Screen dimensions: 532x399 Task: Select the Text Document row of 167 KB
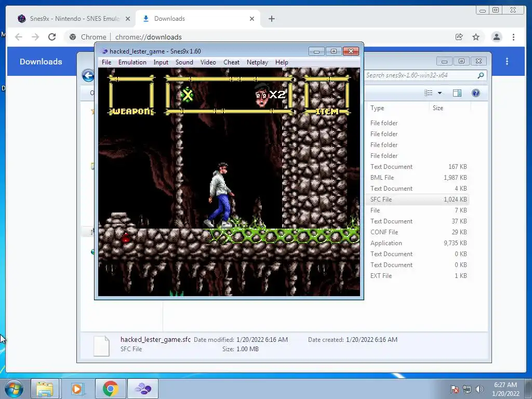[x=417, y=167]
